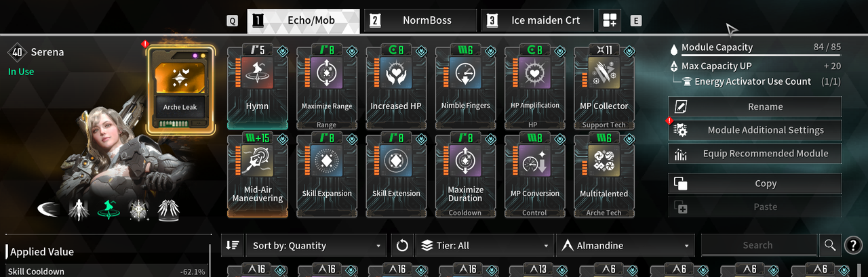Open the Tier: All dropdown
The width and height of the screenshot is (868, 277).
coord(484,245)
